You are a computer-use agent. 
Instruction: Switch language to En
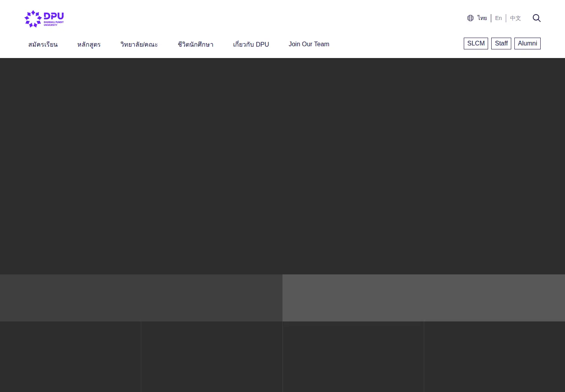pos(498,18)
